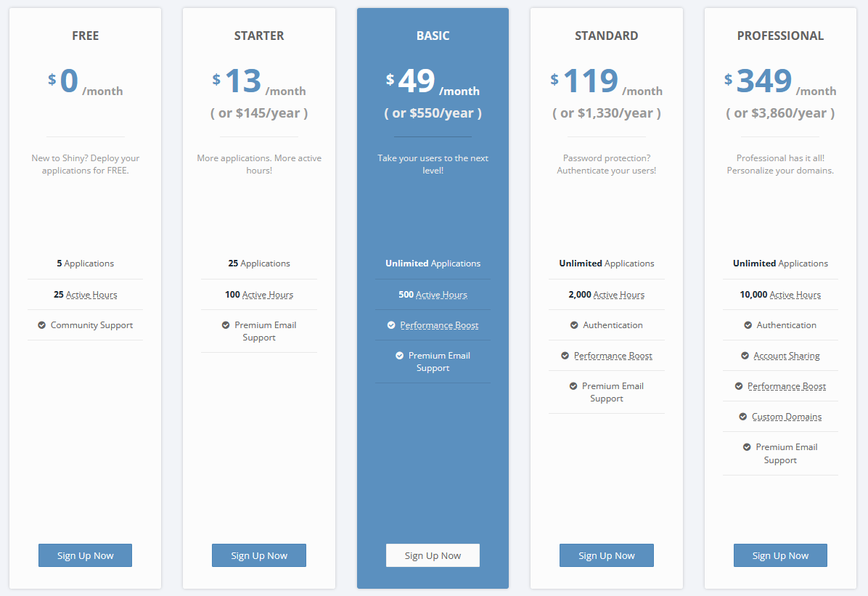The image size is (868, 596).
Task: Click checkmark icon next to Starter Premium Email Support
Action: click(226, 325)
